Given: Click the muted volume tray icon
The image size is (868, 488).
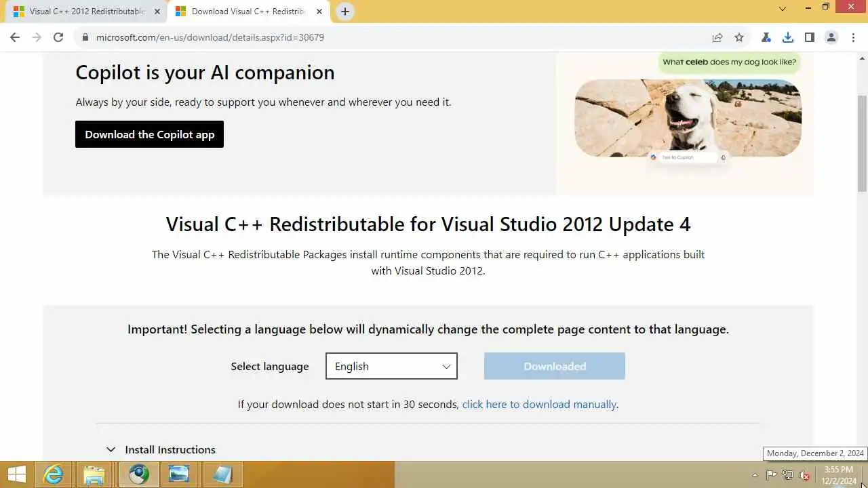Looking at the screenshot, I should (x=804, y=475).
